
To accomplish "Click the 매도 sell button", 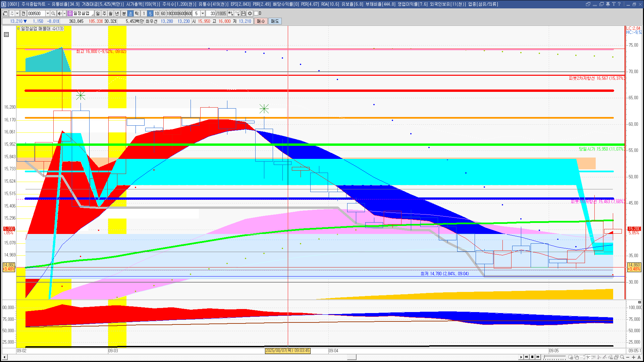I will coord(275,21).
